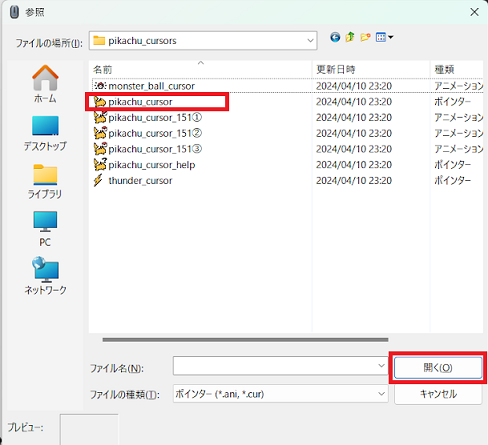Expand the pikachu_cursors location dropdown
This screenshot has width=488, height=445.
point(310,41)
